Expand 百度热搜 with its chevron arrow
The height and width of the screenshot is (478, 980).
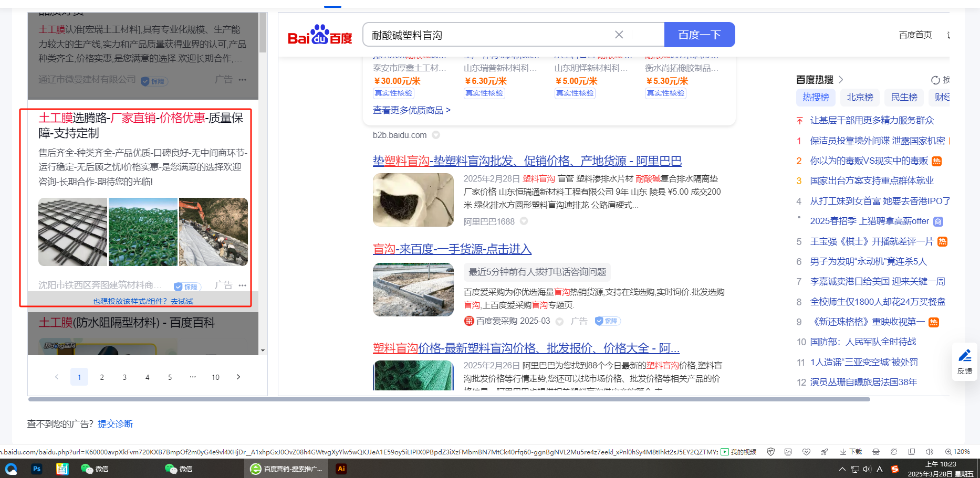(841, 80)
